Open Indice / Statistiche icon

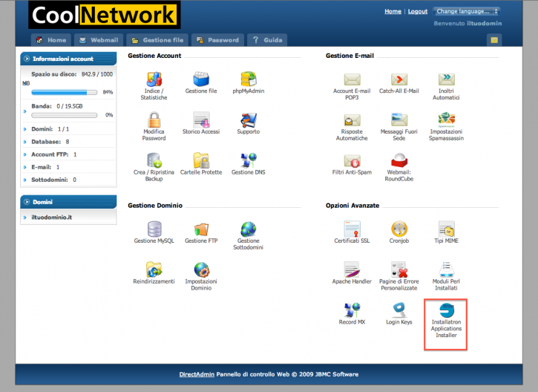pos(154,79)
